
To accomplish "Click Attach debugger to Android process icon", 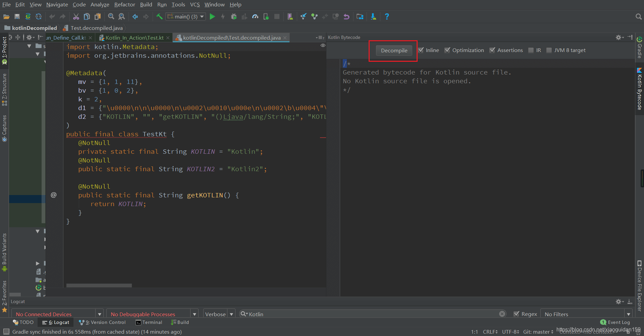I will (x=266, y=16).
